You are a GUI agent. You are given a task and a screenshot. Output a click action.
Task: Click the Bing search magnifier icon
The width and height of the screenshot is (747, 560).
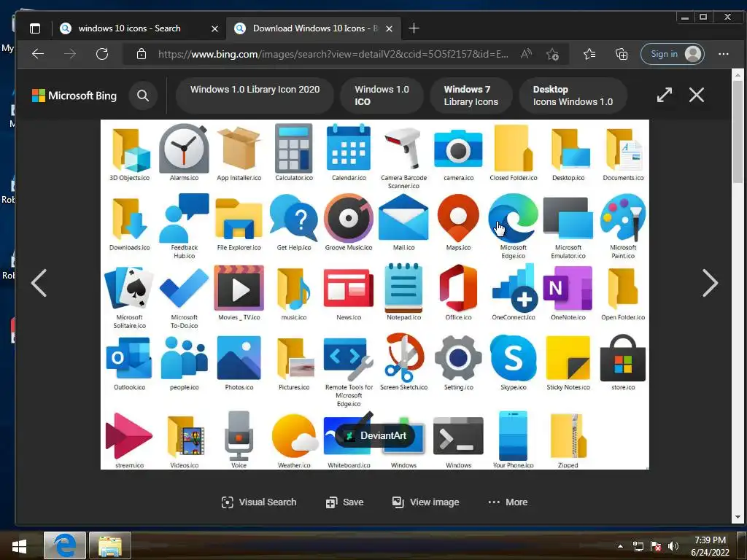pyautogui.click(x=143, y=96)
